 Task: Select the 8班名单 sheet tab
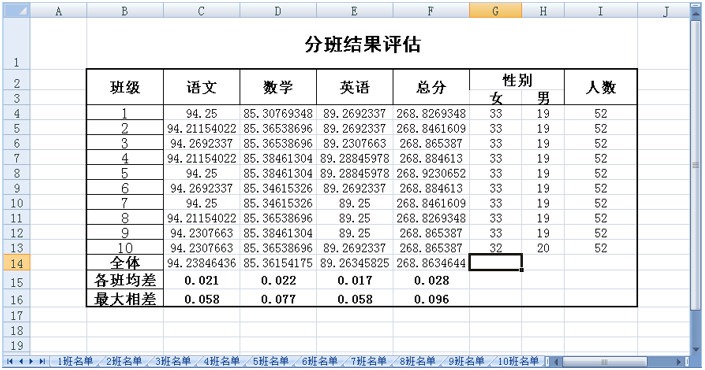418,361
